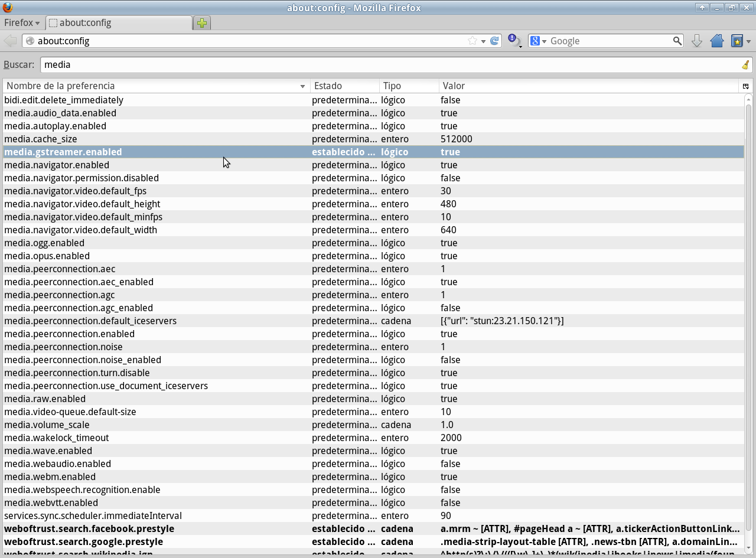Bookmark this page with the star icon
756x558 pixels.
[472, 41]
